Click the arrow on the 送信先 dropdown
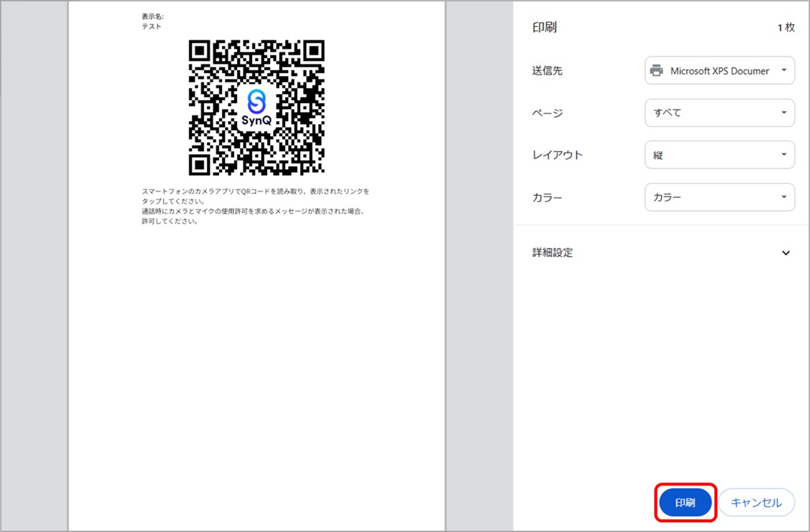Screen dimensions: 810x532 point(783,71)
